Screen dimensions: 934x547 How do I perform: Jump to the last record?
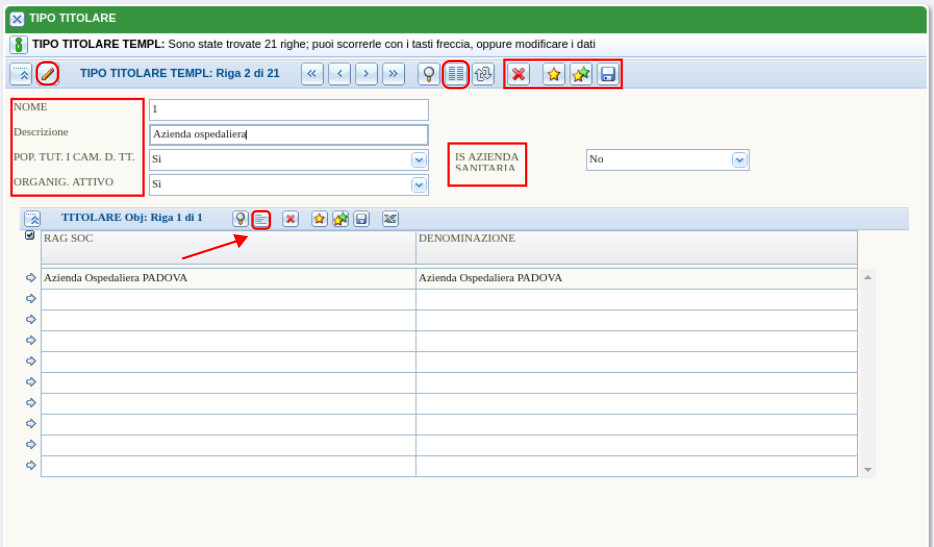393,74
